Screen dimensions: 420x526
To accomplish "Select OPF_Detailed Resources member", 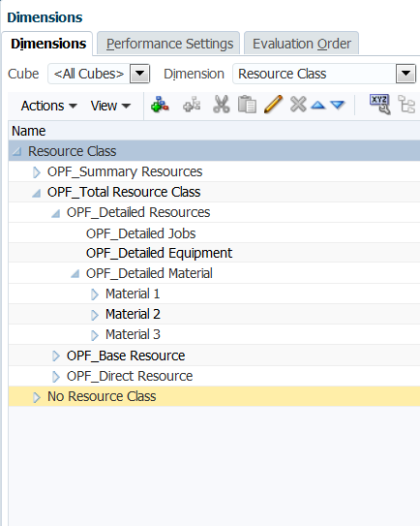I will (138, 212).
